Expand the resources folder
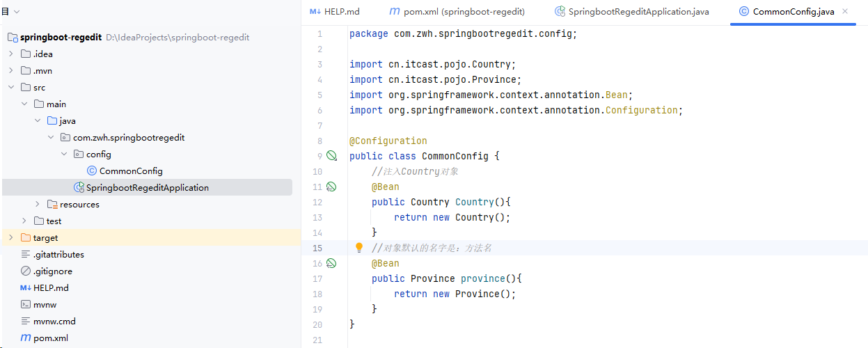The width and height of the screenshot is (868, 348). point(38,204)
